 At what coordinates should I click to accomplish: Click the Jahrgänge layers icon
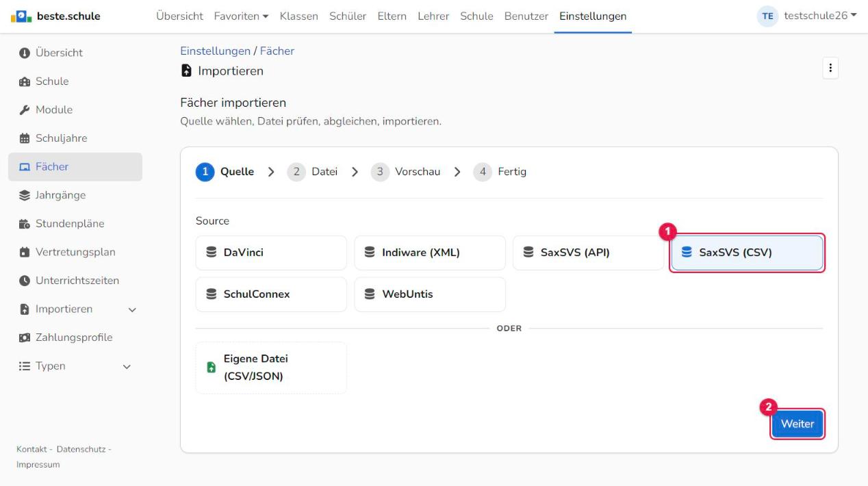(25, 195)
